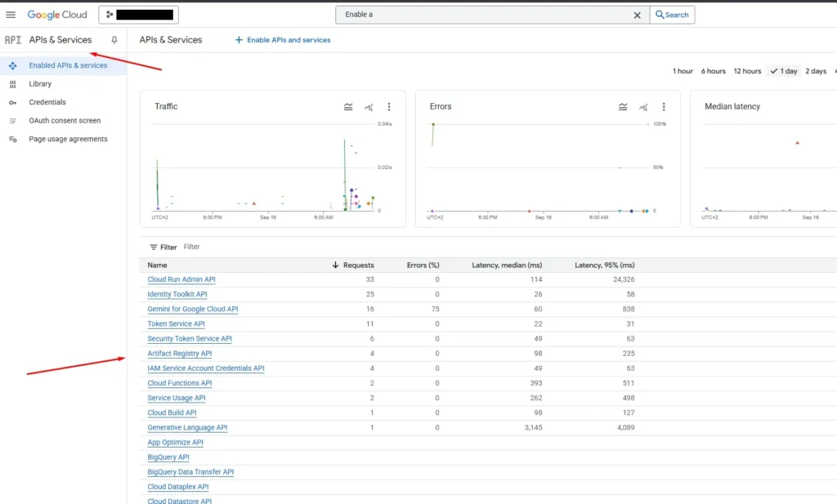Open the Cloud Run Admin API link
Image resolution: width=837 pixels, height=504 pixels.
pos(181,279)
